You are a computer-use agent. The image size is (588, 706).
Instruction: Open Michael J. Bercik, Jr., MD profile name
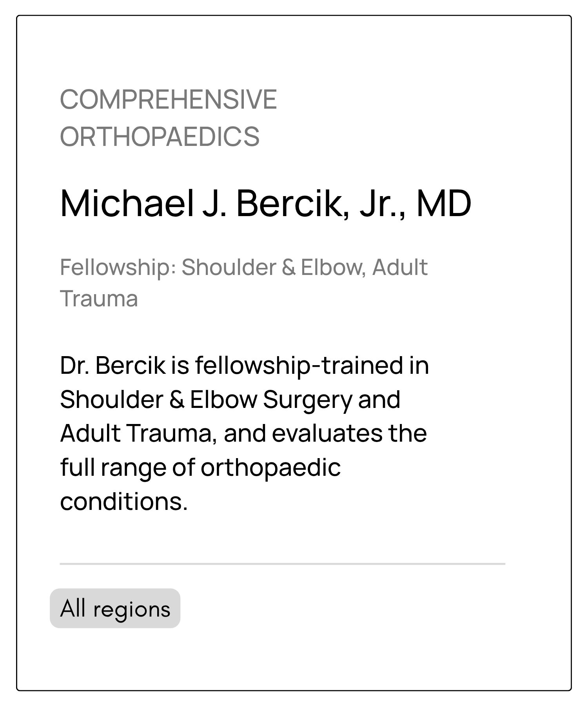pyautogui.click(x=265, y=204)
